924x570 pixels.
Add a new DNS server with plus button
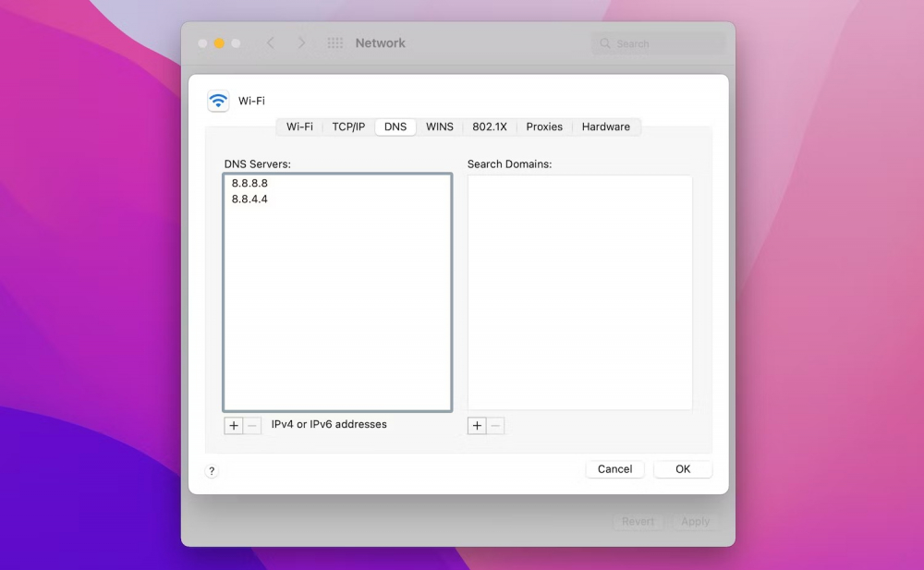[x=233, y=426]
